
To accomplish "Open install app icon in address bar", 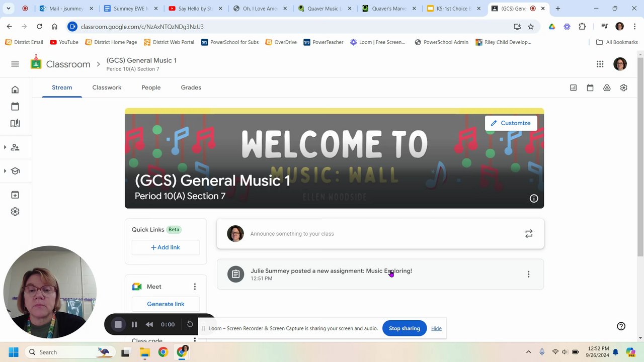I will pos(517,27).
